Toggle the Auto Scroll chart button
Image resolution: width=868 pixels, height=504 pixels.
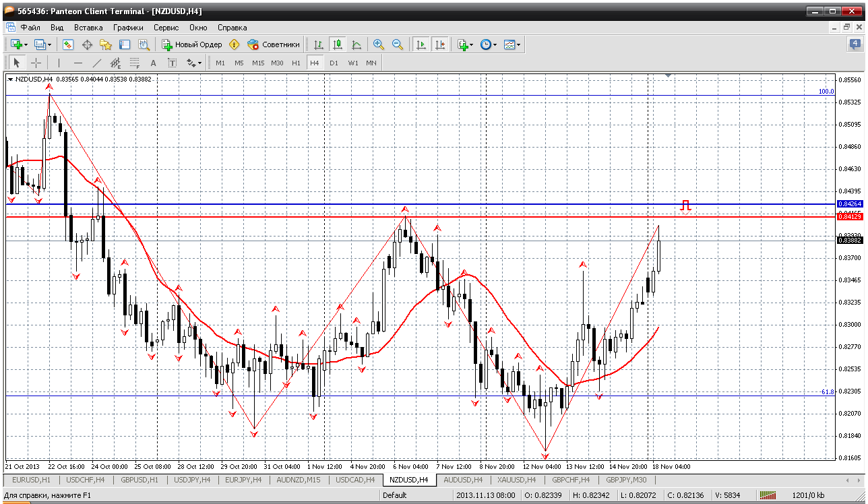[x=421, y=44]
